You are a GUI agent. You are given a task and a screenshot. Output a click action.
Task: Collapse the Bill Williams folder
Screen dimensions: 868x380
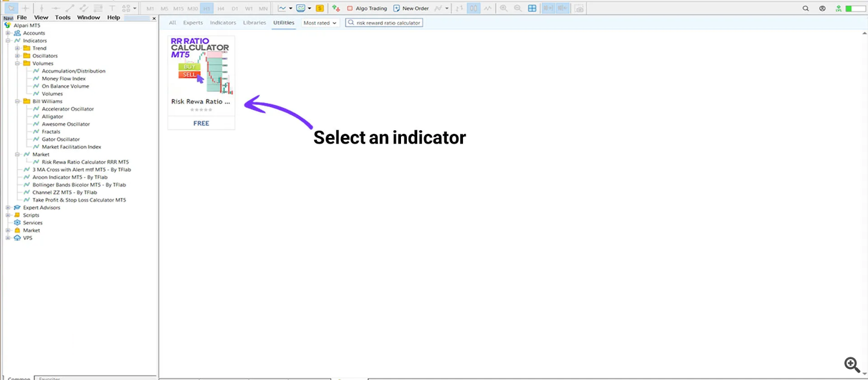17,101
